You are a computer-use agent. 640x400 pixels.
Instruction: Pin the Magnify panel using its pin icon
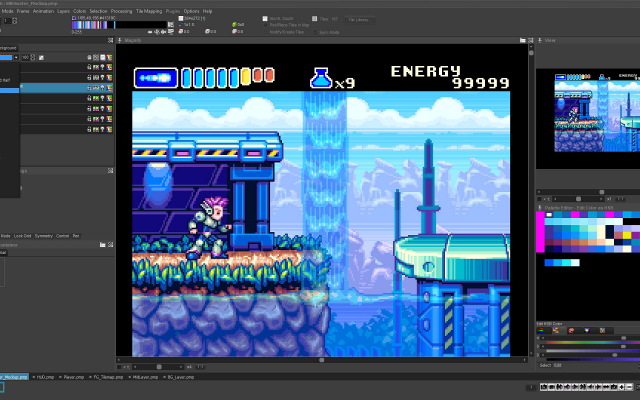pyautogui.click(x=120, y=40)
